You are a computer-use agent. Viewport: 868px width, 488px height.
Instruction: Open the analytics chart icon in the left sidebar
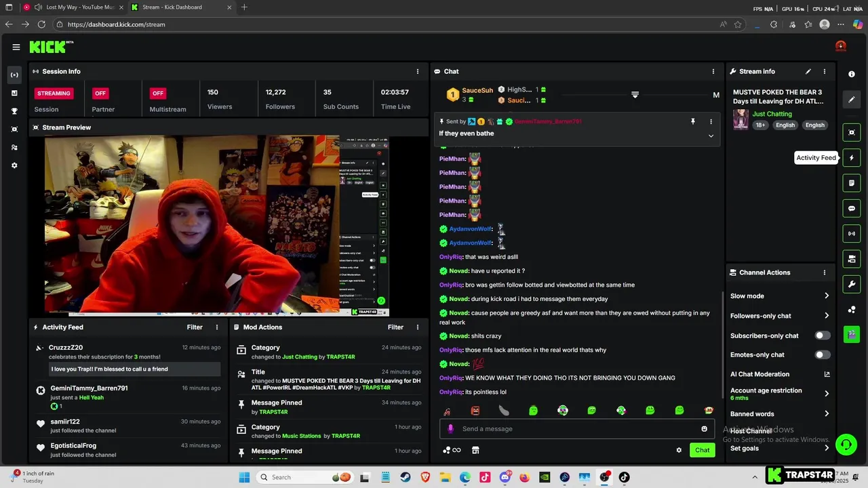(x=14, y=93)
